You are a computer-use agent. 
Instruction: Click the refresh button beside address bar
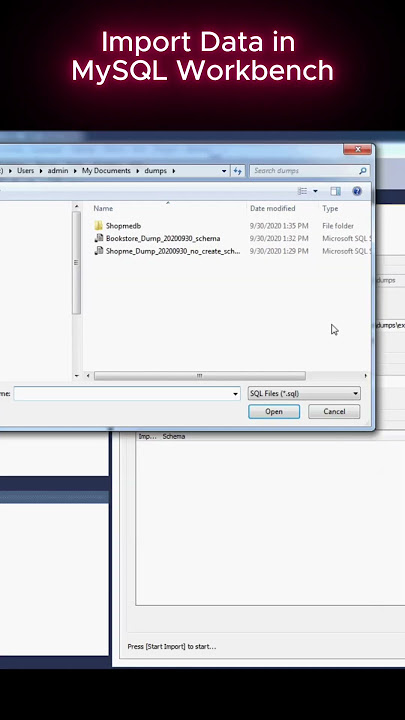(x=237, y=171)
